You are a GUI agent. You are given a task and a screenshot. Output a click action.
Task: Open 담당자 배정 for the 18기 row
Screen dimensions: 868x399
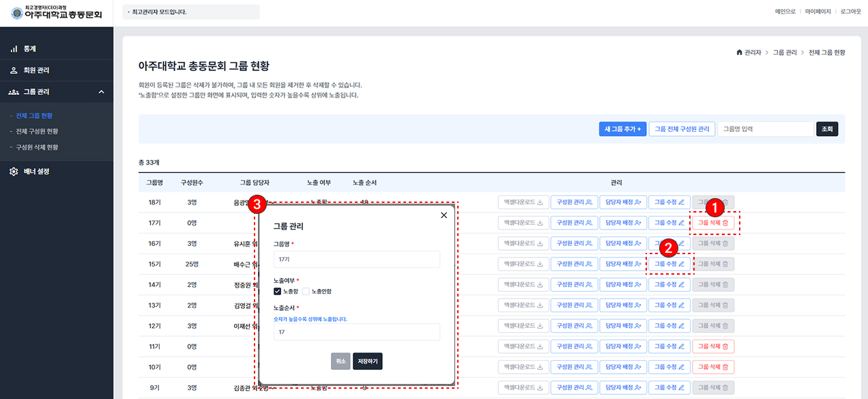pos(623,202)
